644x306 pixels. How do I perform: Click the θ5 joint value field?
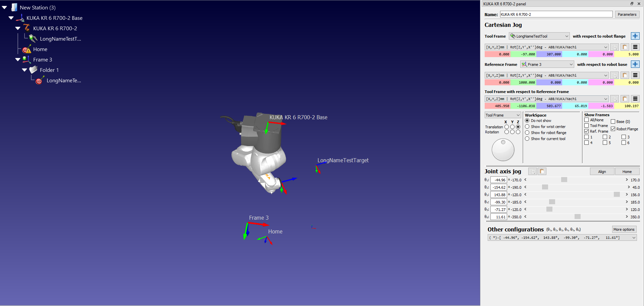(x=499, y=209)
